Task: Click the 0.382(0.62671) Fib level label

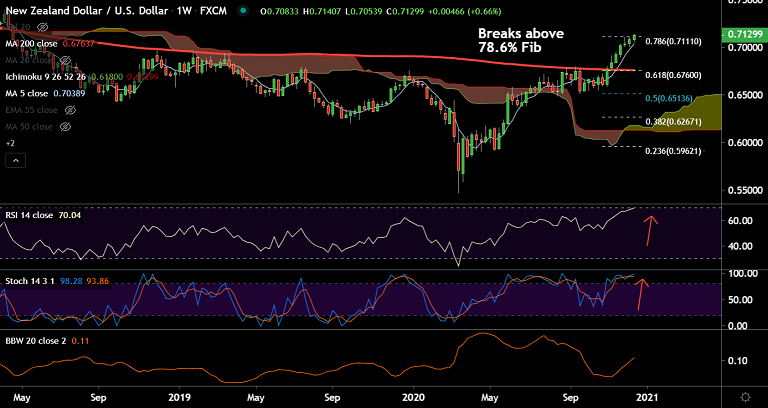Action: click(x=674, y=121)
